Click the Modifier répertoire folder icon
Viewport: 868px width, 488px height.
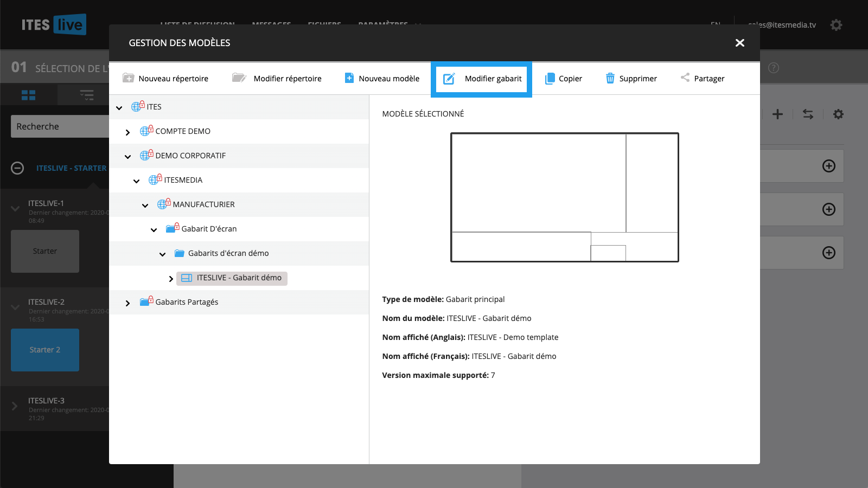click(x=239, y=78)
